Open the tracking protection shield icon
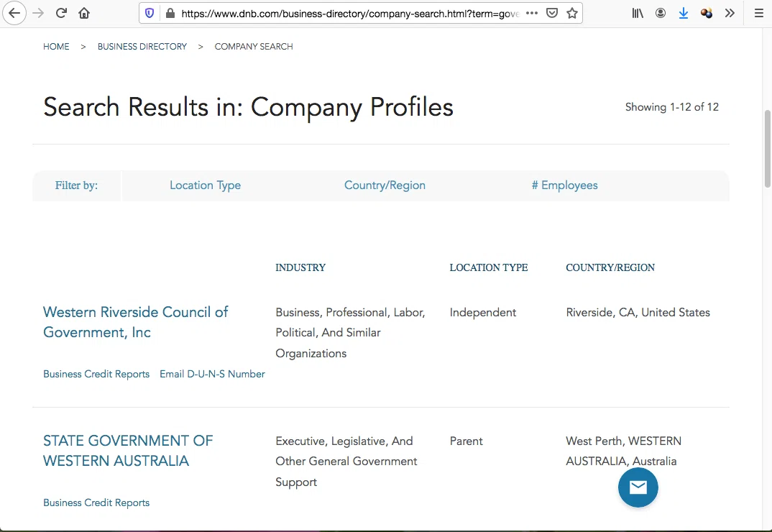The height and width of the screenshot is (532, 772). coord(150,13)
